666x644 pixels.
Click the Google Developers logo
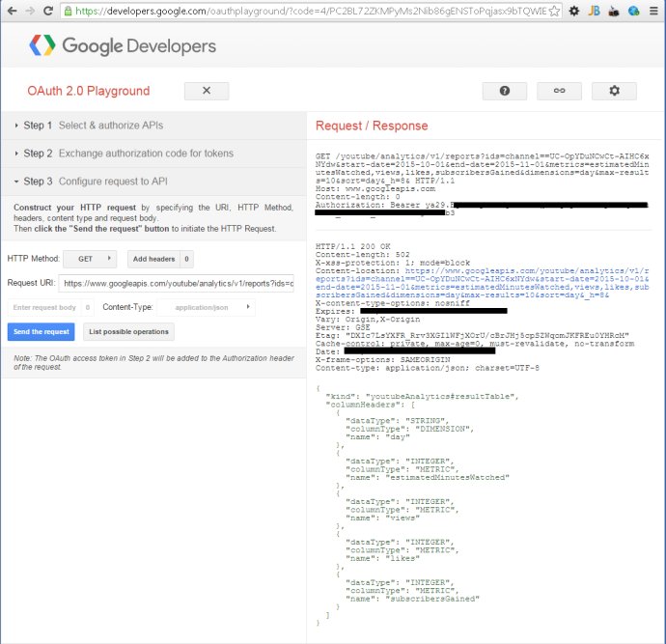point(123,45)
